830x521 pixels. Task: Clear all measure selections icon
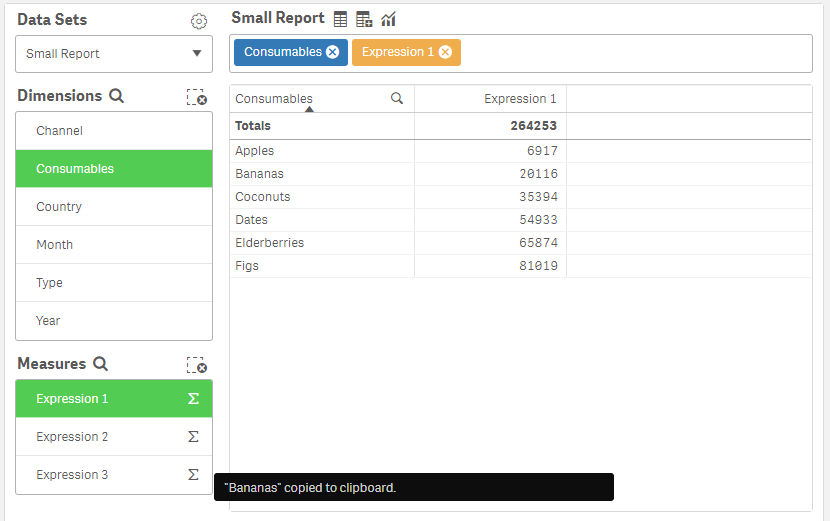pyautogui.click(x=196, y=365)
